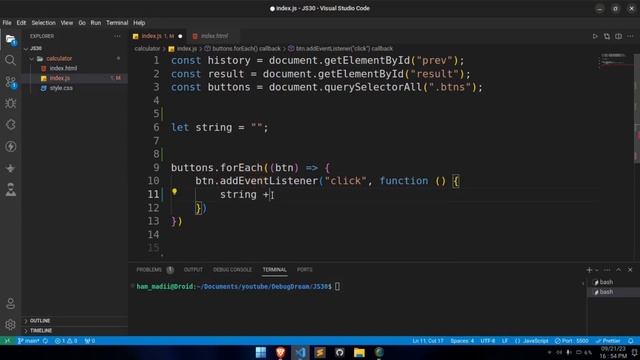Click the remote window indicator in status bar

click(x=7, y=341)
